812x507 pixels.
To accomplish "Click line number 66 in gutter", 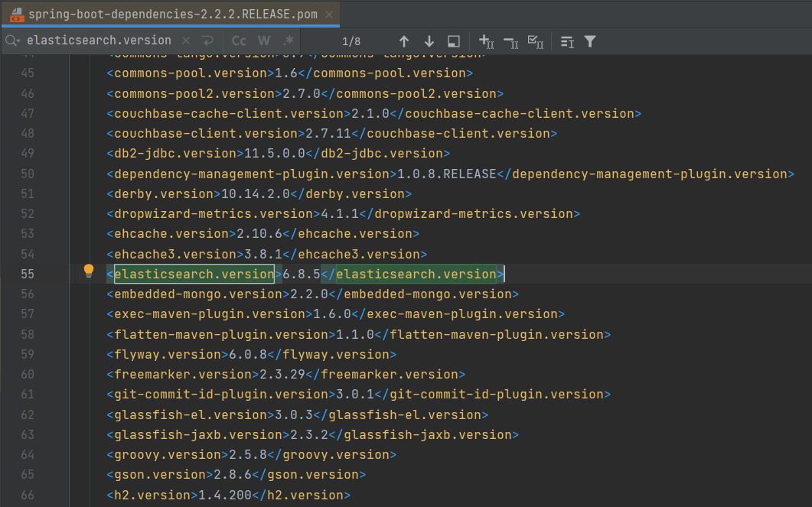I will point(28,495).
